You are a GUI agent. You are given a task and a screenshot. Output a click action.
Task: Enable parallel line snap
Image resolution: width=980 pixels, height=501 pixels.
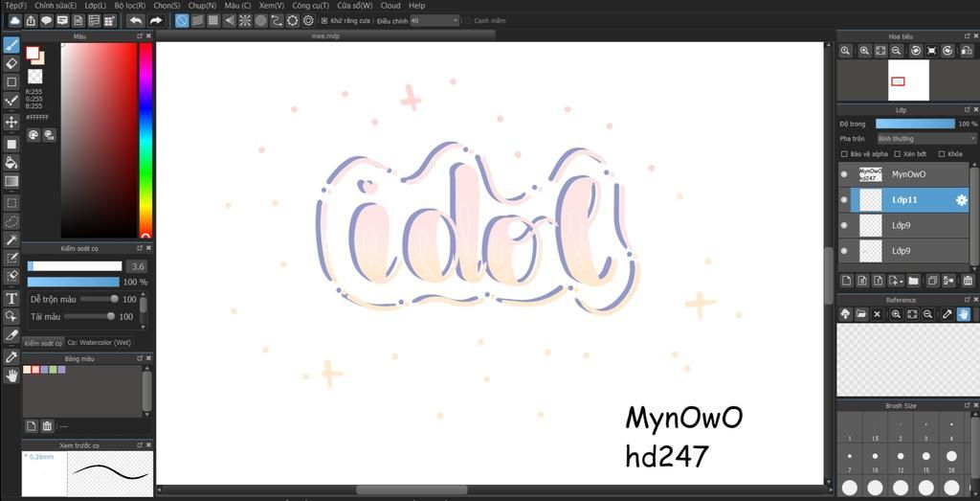[197, 21]
